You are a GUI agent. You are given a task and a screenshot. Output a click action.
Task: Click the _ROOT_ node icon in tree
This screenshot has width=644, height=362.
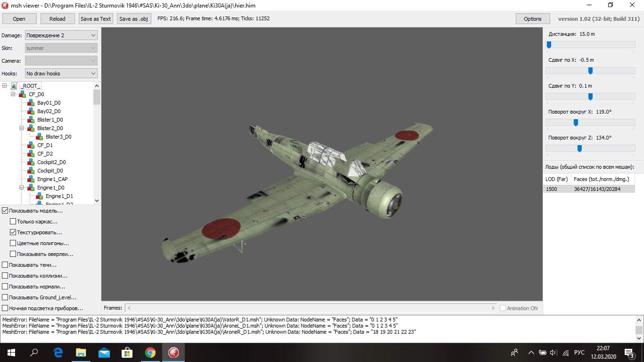pos(14,86)
